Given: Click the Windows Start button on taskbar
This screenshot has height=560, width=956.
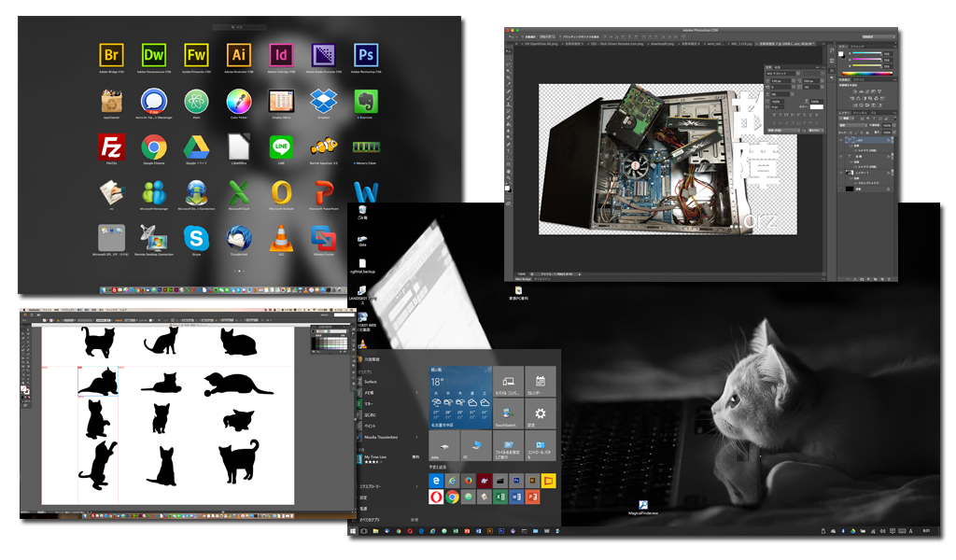Looking at the screenshot, I should [x=353, y=531].
